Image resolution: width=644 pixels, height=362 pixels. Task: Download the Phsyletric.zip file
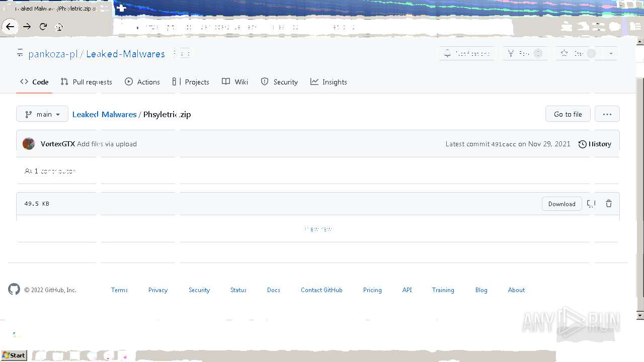[562, 204]
